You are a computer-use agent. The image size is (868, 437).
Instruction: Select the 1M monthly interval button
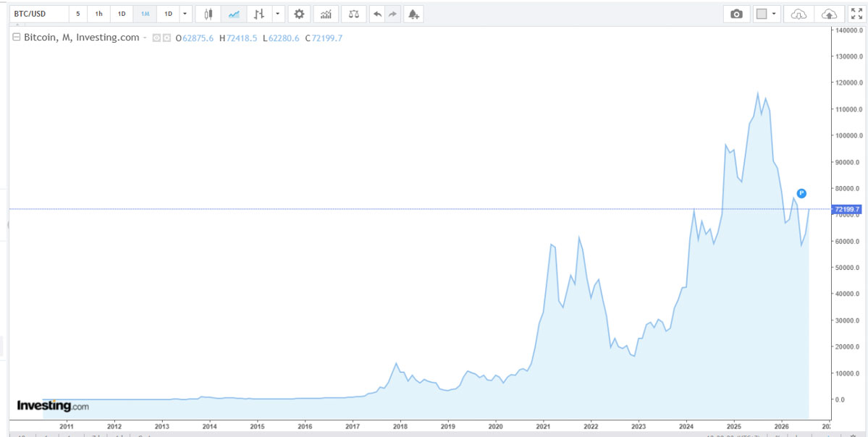(145, 14)
